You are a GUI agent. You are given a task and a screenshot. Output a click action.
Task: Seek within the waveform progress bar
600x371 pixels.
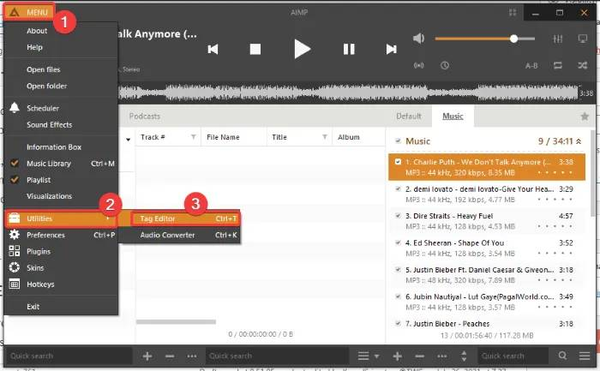[x=348, y=93]
